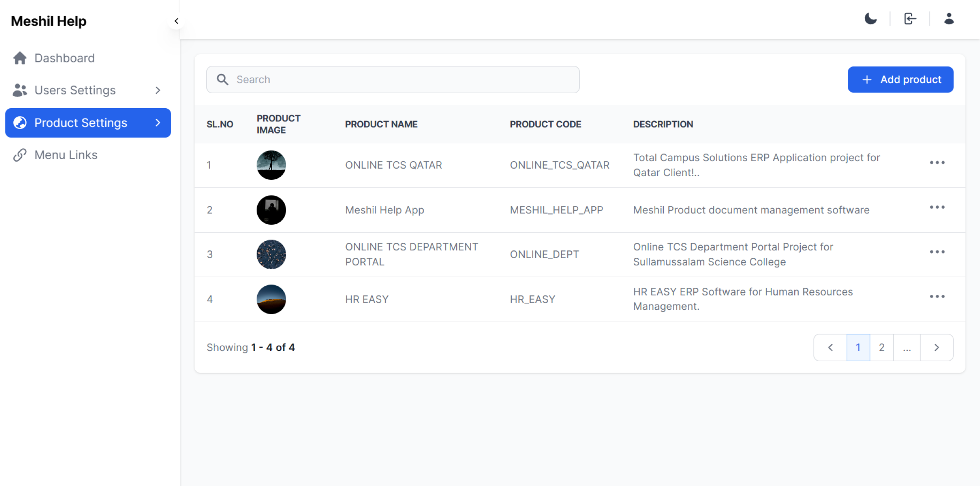Click the Add product button
Image resolution: width=980 pixels, height=486 pixels.
click(900, 80)
